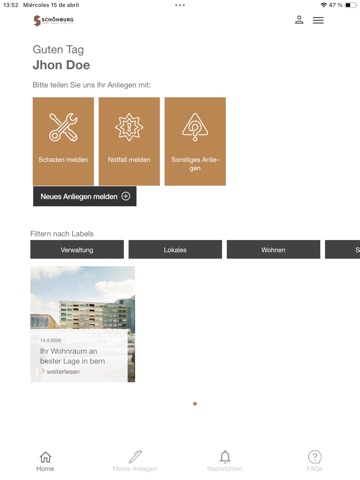Click the Neues Anliegen melden button
Image resolution: width=360 pixels, height=480 pixels.
point(85,196)
